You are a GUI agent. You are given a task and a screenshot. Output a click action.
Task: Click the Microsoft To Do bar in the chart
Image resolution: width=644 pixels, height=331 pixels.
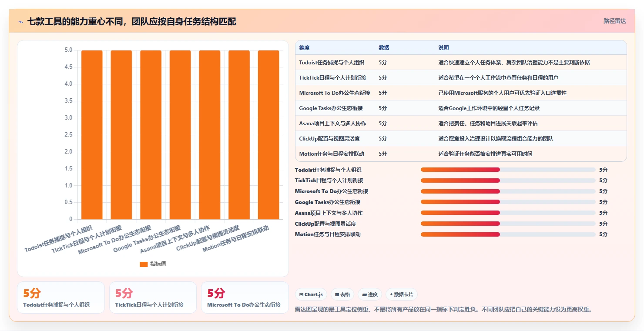(151, 135)
